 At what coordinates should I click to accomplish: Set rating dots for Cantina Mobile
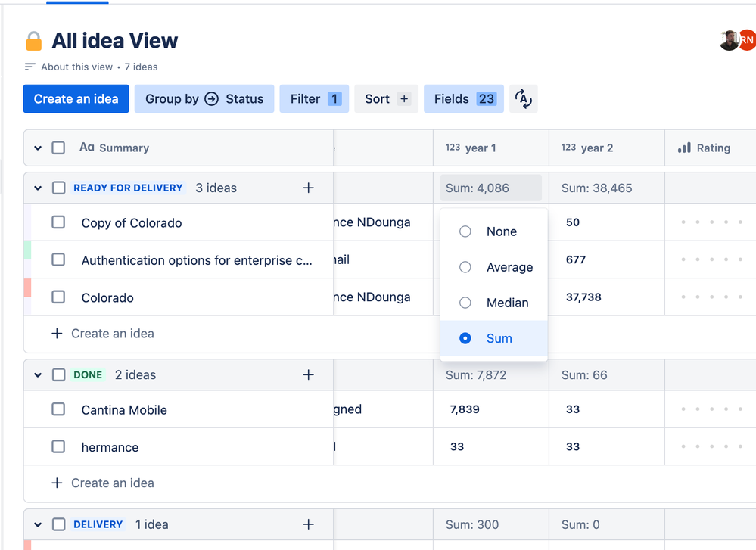[x=711, y=409]
